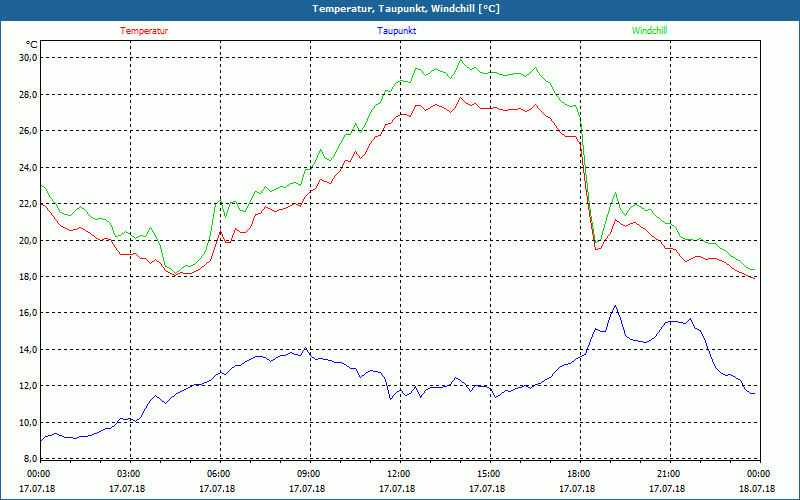Click the blue Taupunkt curve's highest peak
The image size is (800, 500).
pos(615,306)
